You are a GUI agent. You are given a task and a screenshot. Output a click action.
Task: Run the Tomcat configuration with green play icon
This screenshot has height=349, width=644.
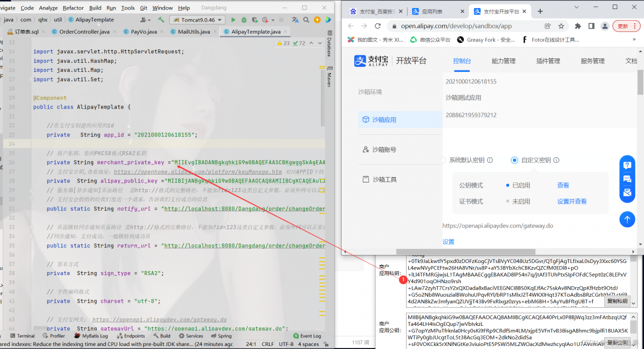pyautogui.click(x=233, y=20)
